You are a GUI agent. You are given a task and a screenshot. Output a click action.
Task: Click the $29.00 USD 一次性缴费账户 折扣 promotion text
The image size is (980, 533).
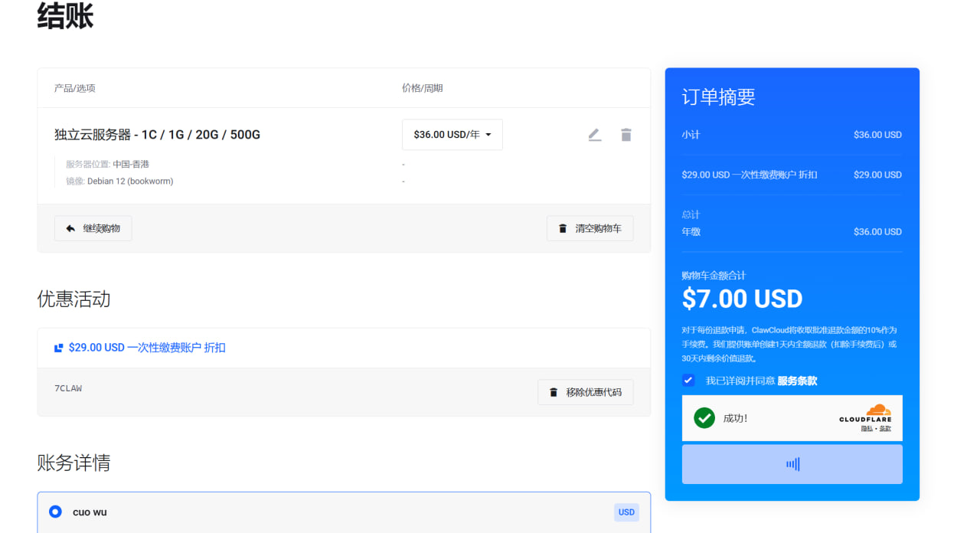(x=147, y=348)
